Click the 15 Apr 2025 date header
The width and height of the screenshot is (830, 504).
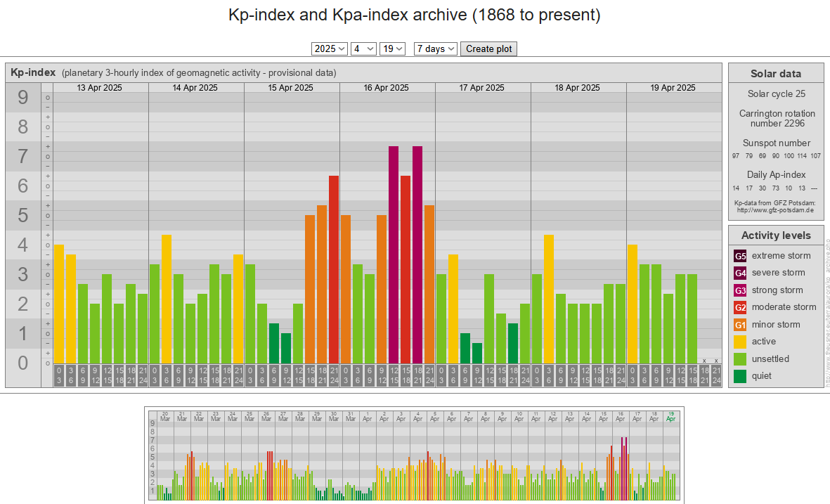291,88
